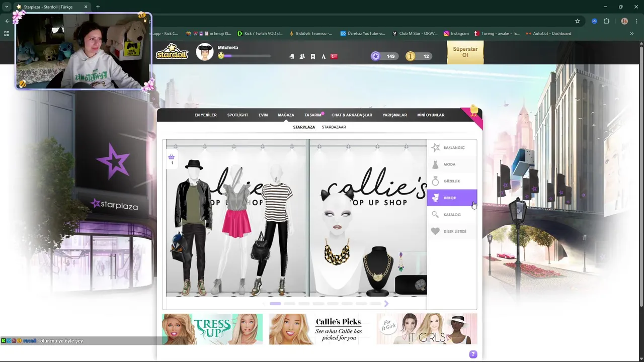644x362 pixels.
Task: Open the Spotlight menu
Action: (237, 115)
